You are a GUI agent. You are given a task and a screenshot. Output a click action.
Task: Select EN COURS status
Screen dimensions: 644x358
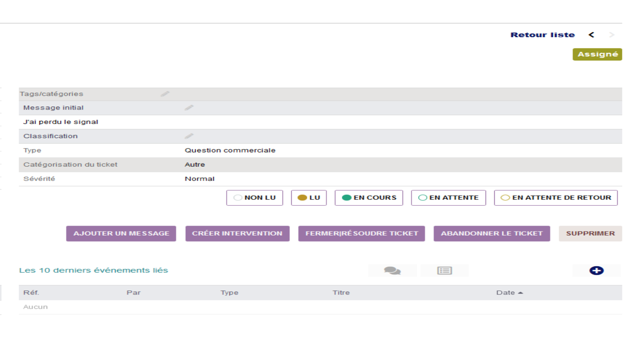[369, 198]
